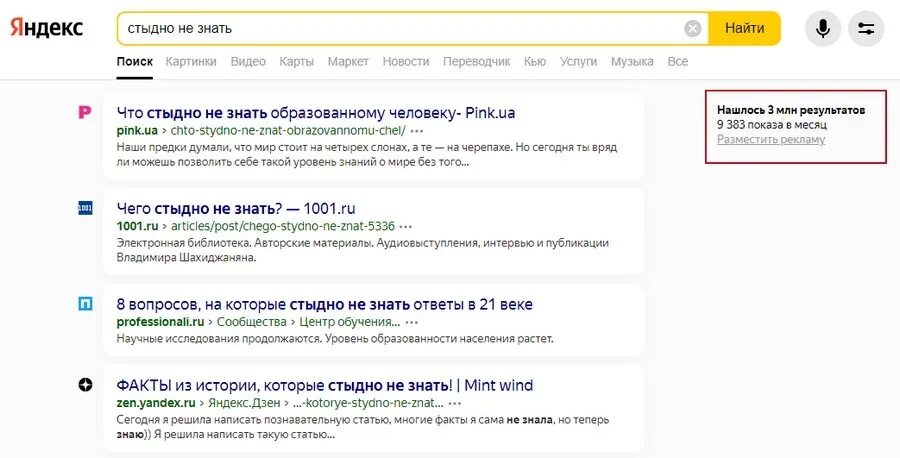The width and height of the screenshot is (900, 458).
Task: Click the green 1001.ru domain link
Action: [x=137, y=226]
